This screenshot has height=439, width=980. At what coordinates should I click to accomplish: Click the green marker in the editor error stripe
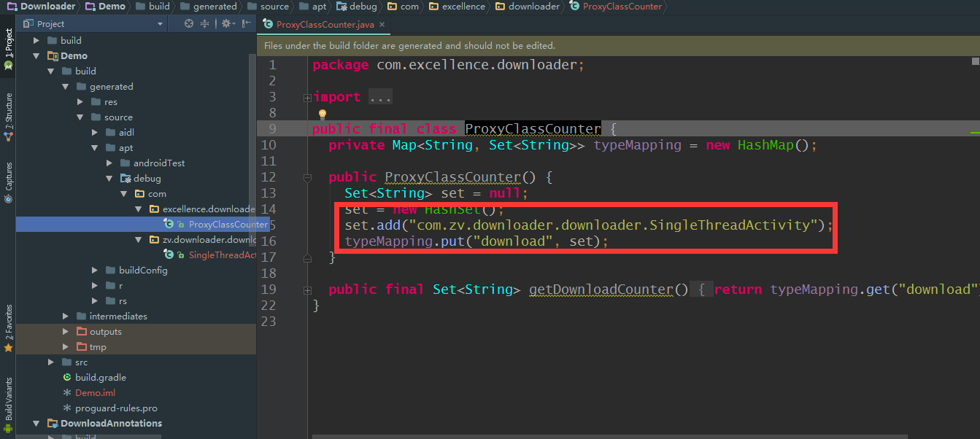coord(975,132)
